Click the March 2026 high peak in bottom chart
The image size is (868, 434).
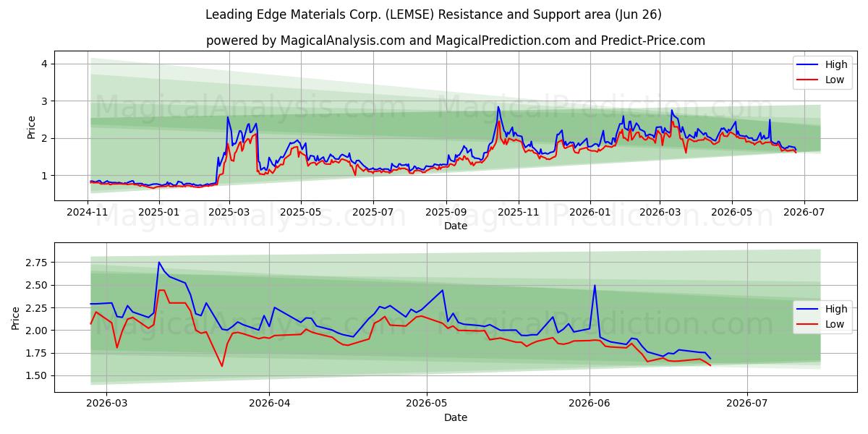coord(159,263)
